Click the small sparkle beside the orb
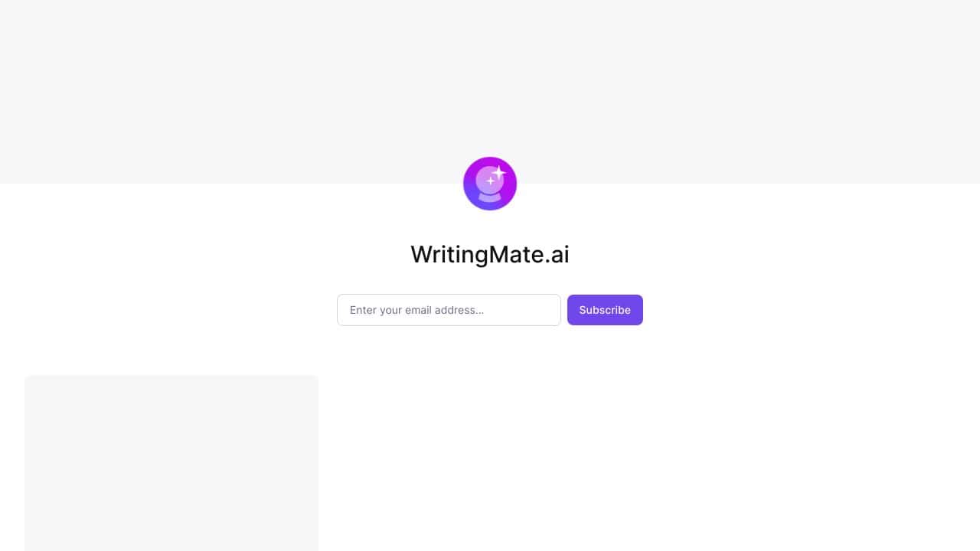This screenshot has height=551, width=980. [490, 181]
